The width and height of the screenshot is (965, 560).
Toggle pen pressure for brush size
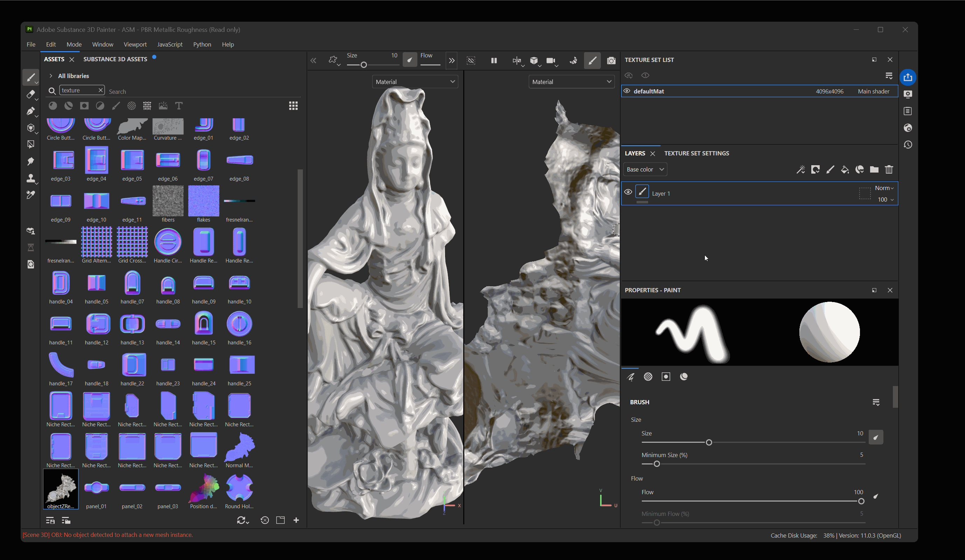(x=875, y=437)
